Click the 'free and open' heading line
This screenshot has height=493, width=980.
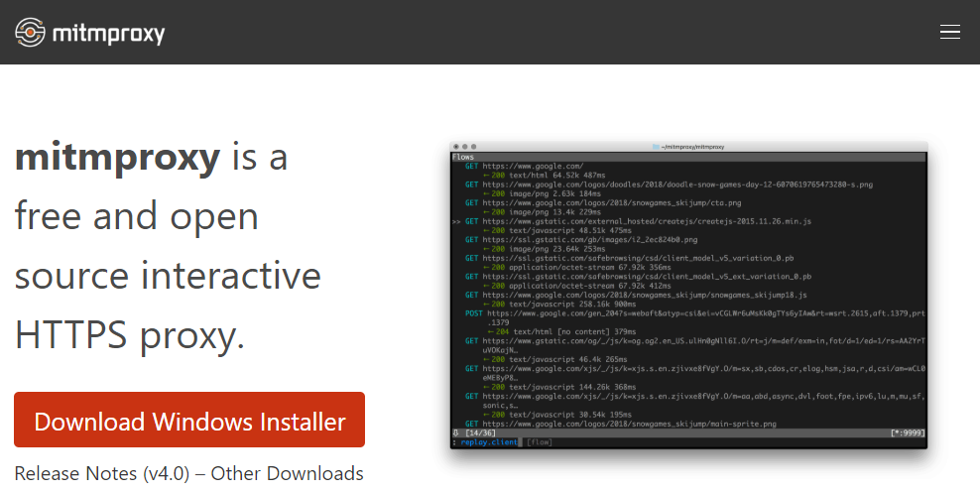tap(136, 216)
